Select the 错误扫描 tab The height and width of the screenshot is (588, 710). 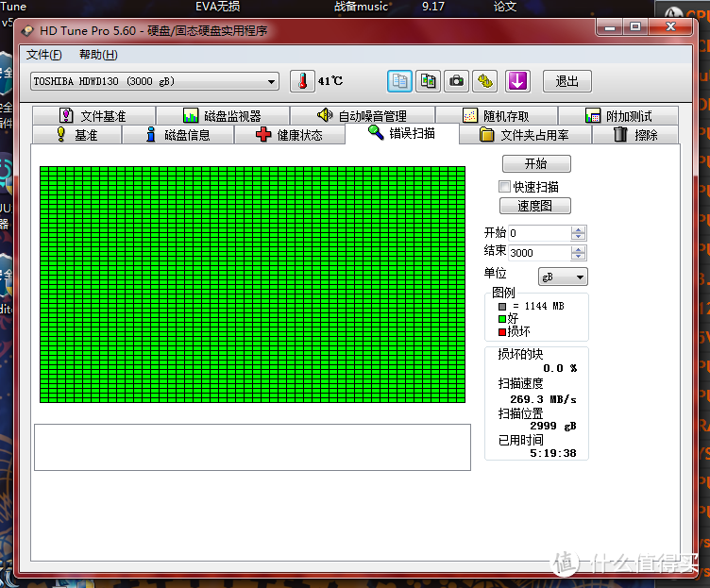pyautogui.click(x=402, y=133)
